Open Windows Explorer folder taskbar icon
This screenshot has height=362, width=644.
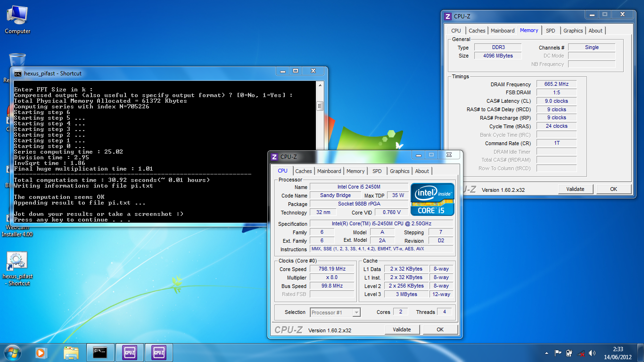71,353
